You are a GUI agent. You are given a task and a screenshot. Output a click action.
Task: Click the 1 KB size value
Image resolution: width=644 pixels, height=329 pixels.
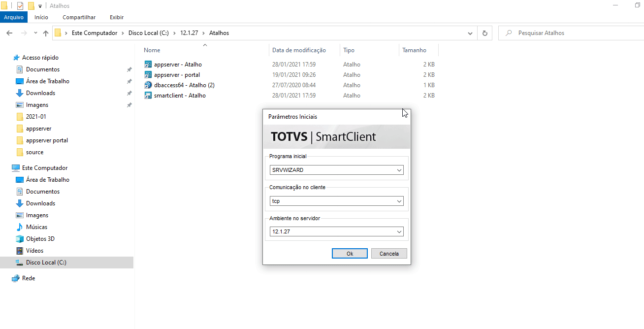(429, 85)
